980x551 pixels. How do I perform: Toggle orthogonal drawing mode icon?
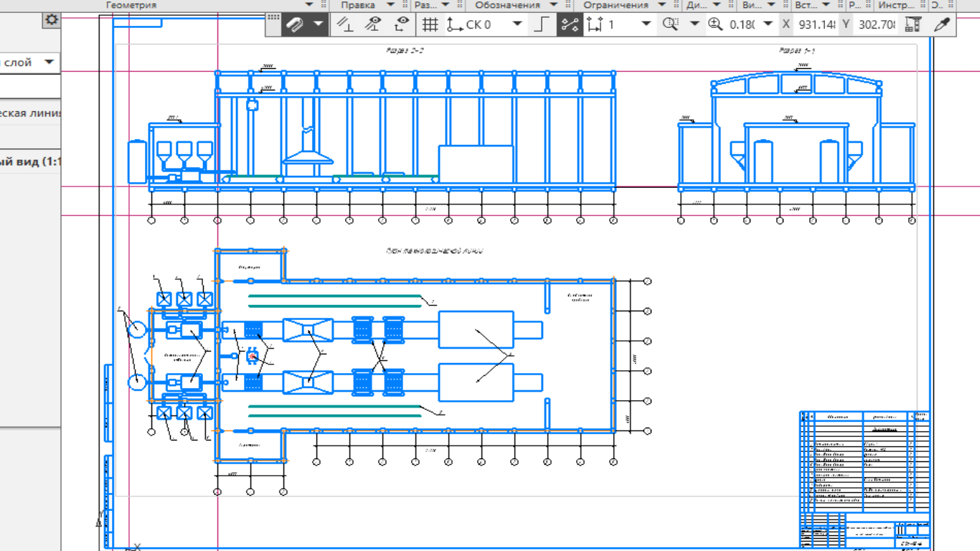[346, 24]
